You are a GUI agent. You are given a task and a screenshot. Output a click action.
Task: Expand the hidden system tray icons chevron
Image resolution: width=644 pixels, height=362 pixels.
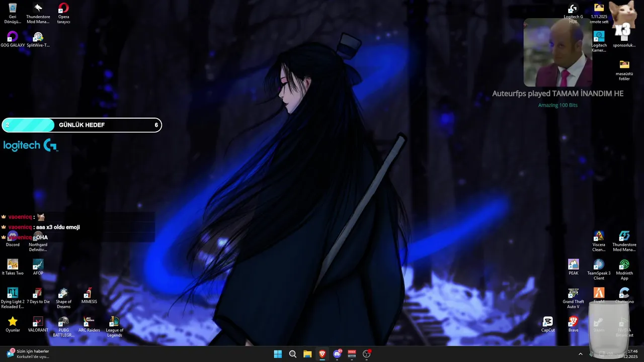(x=580, y=354)
